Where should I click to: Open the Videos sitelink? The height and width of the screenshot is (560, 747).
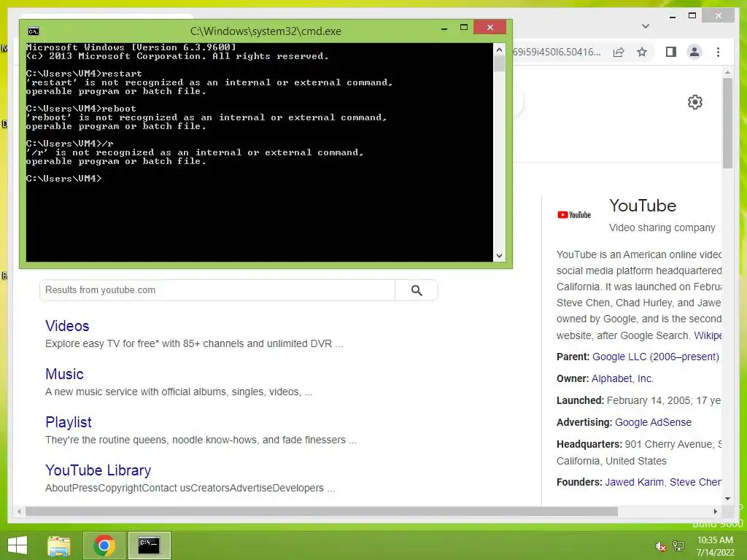67,326
